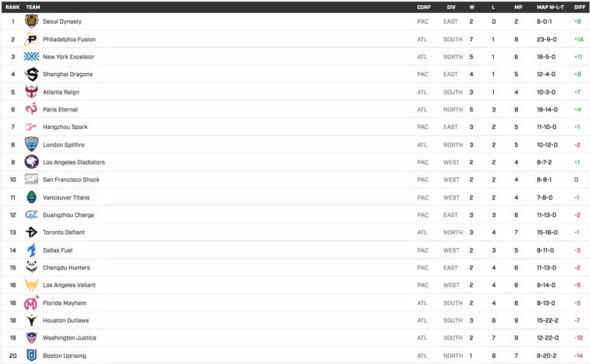Open the Florida Mayhem team name
The width and height of the screenshot is (590, 364).
pos(65,303)
